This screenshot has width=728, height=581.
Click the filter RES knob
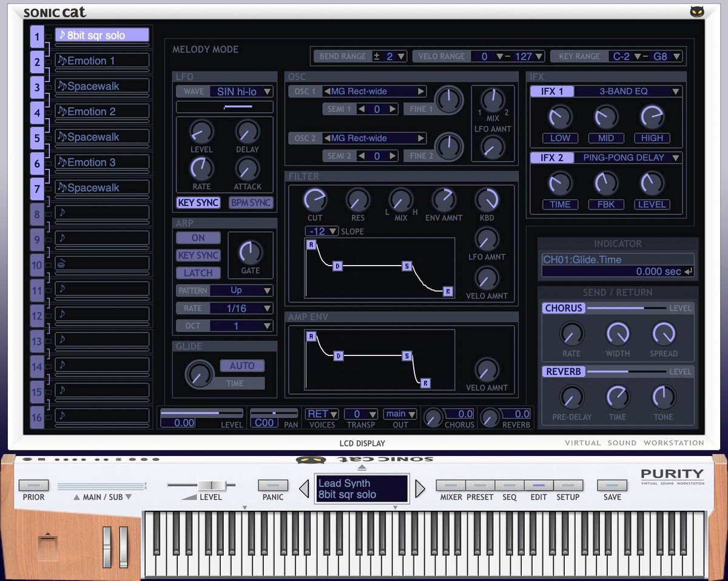[x=357, y=200]
